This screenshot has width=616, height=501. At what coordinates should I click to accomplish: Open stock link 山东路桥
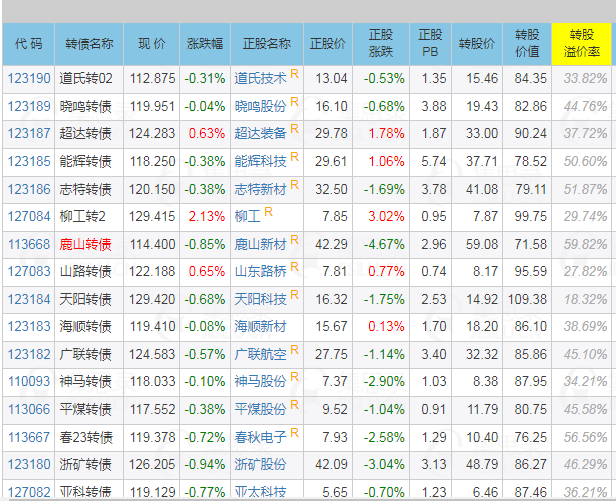260,272
